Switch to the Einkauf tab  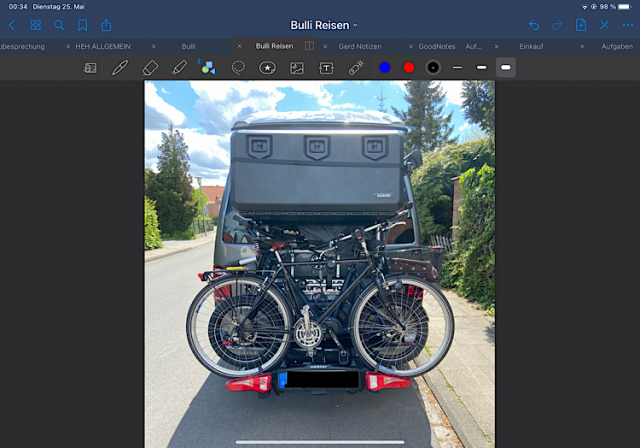531,46
